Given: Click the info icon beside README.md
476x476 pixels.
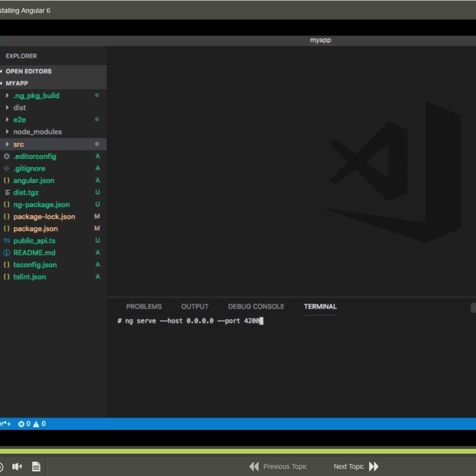Looking at the screenshot, I should point(7,252).
